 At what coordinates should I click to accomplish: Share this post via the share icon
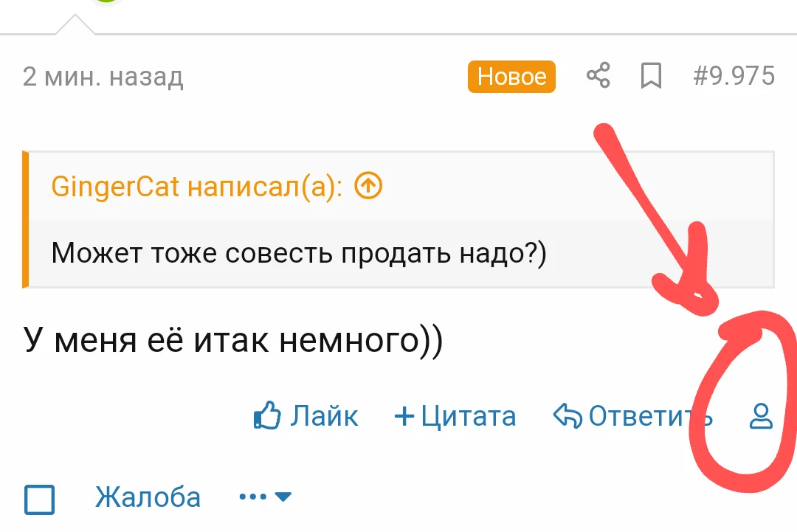(598, 75)
